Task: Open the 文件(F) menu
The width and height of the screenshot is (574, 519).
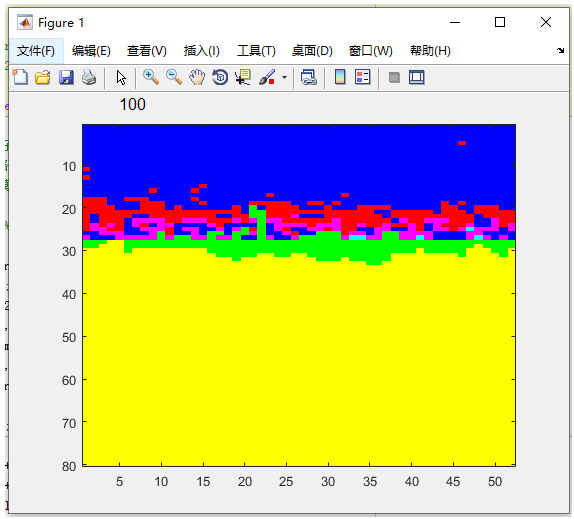Action: (36, 51)
